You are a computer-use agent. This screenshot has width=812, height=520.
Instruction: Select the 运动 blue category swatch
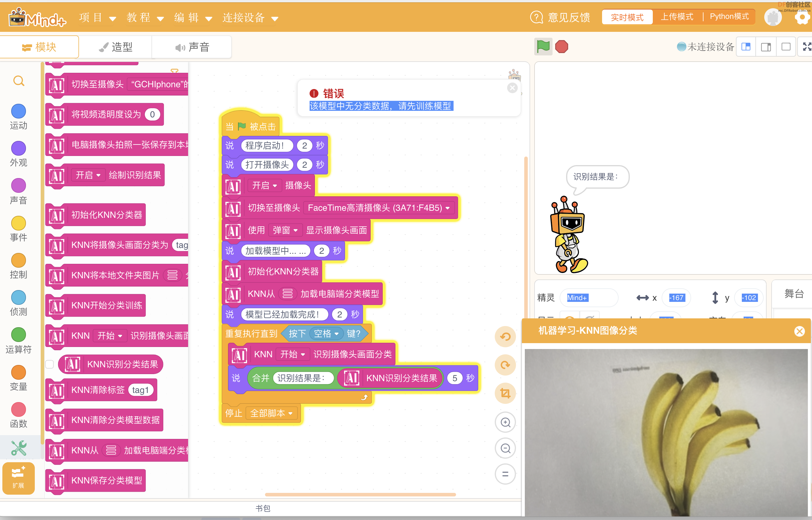[19, 111]
